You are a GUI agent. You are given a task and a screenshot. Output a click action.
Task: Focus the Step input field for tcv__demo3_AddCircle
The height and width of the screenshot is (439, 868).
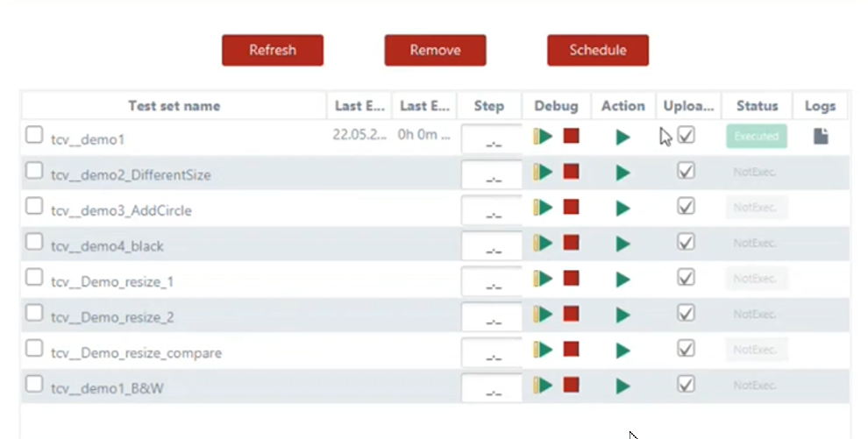point(491,210)
